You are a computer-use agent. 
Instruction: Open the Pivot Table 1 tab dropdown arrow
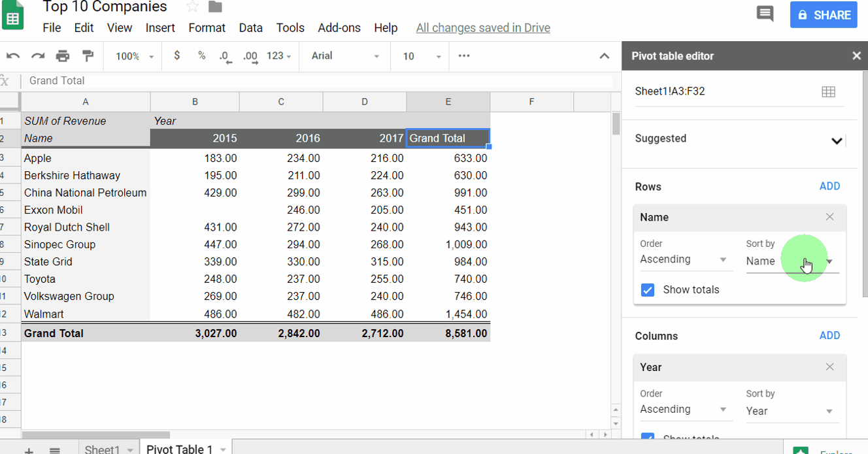click(223, 449)
